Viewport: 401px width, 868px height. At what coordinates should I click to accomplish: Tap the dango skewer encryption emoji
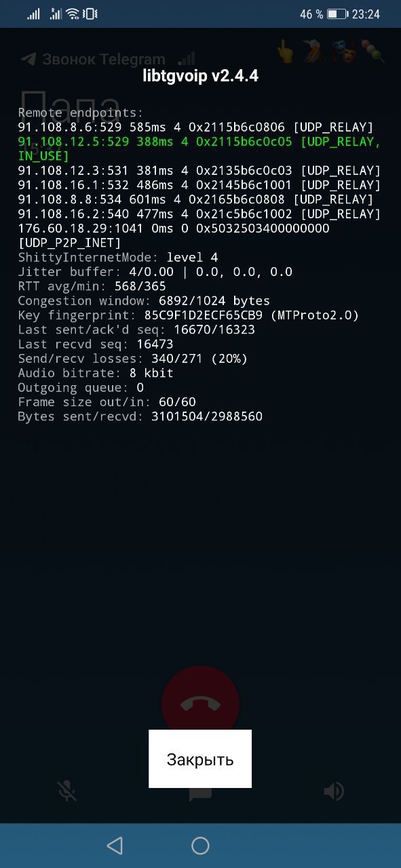373,52
